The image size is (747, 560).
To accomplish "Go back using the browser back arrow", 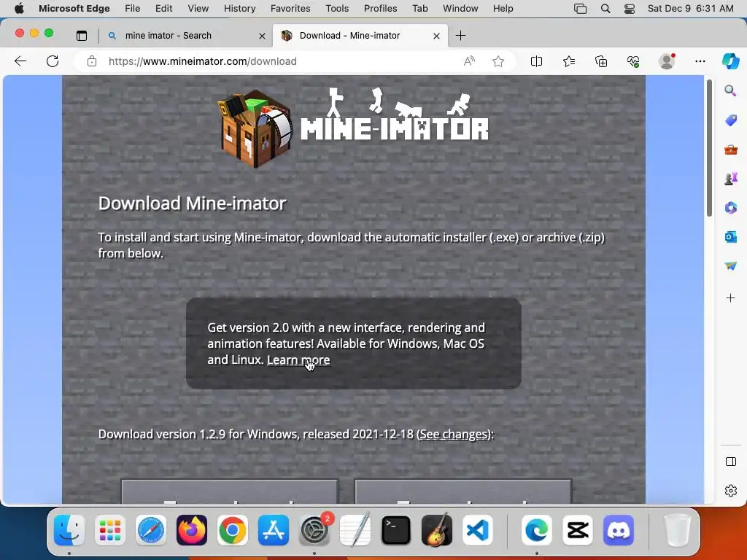I will click(x=20, y=61).
